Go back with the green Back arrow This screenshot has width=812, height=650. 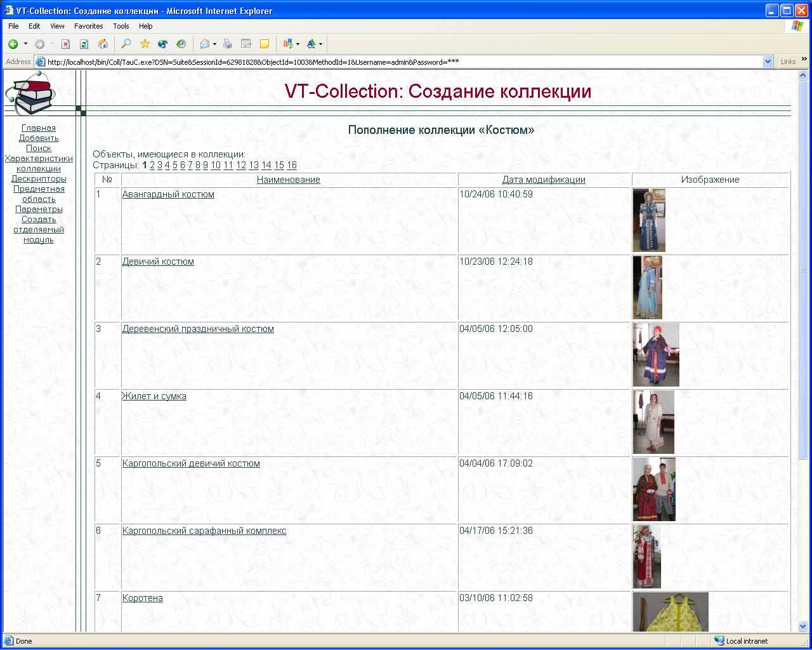(x=13, y=44)
